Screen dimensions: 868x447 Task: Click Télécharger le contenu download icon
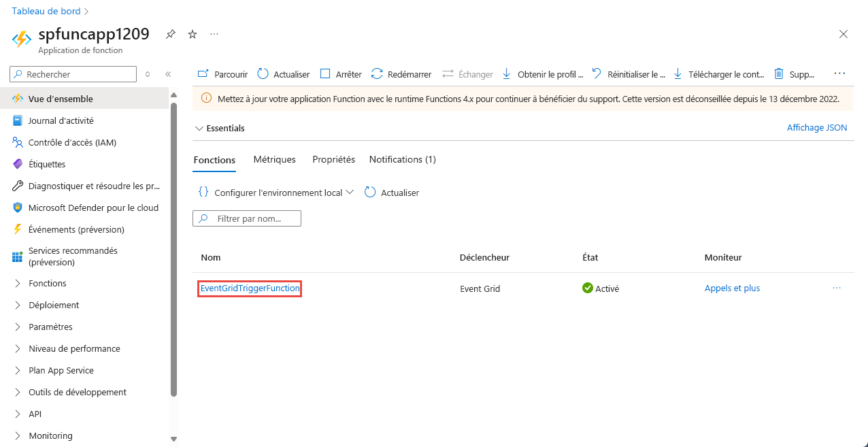pyautogui.click(x=718, y=74)
